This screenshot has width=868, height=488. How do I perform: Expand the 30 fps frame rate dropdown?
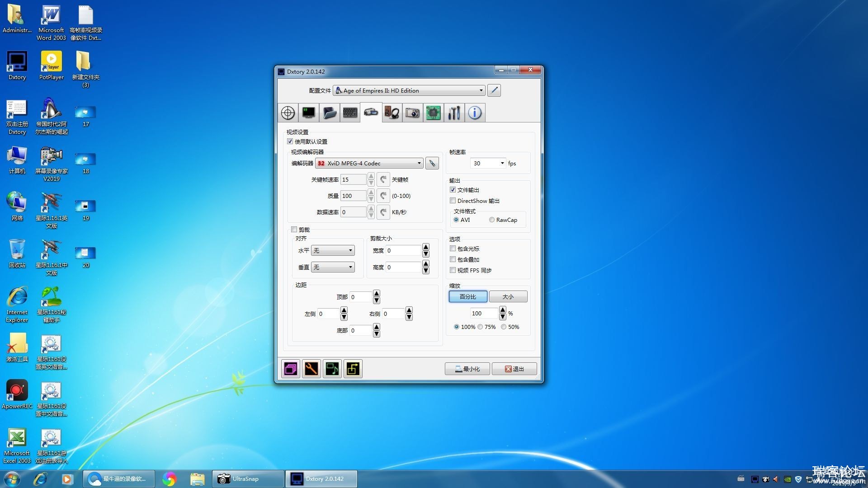[502, 163]
